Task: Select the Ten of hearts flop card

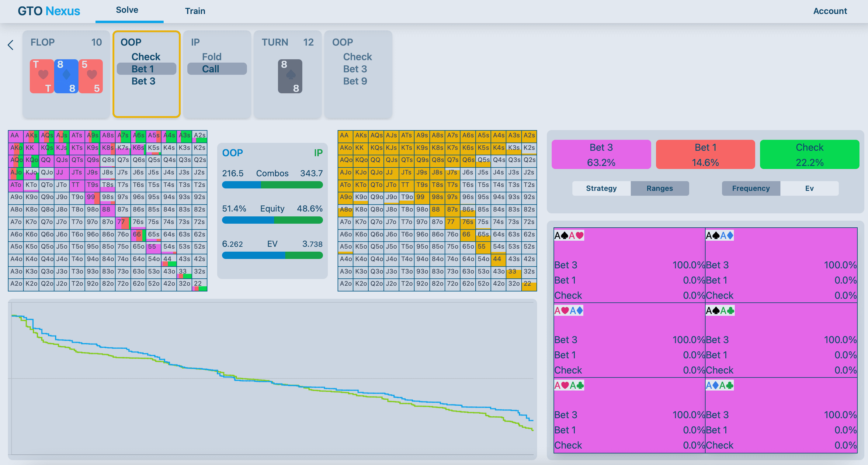Action: tap(42, 76)
